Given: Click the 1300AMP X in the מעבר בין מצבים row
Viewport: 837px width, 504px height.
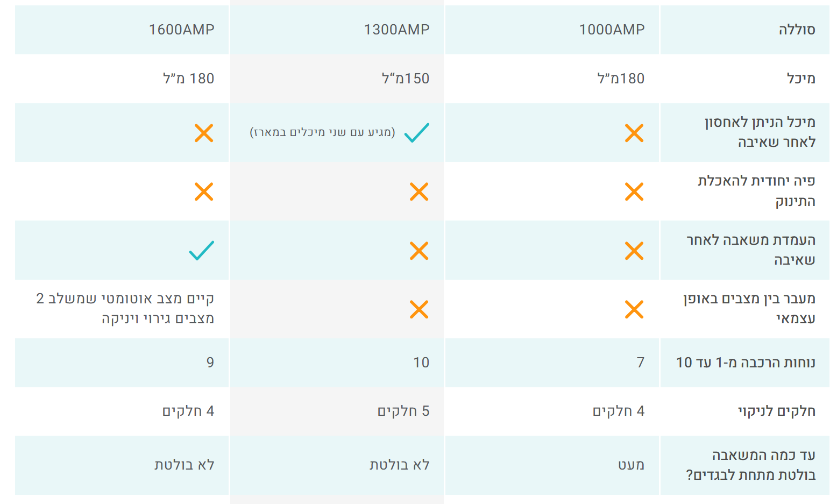Looking at the screenshot, I should click(419, 309).
